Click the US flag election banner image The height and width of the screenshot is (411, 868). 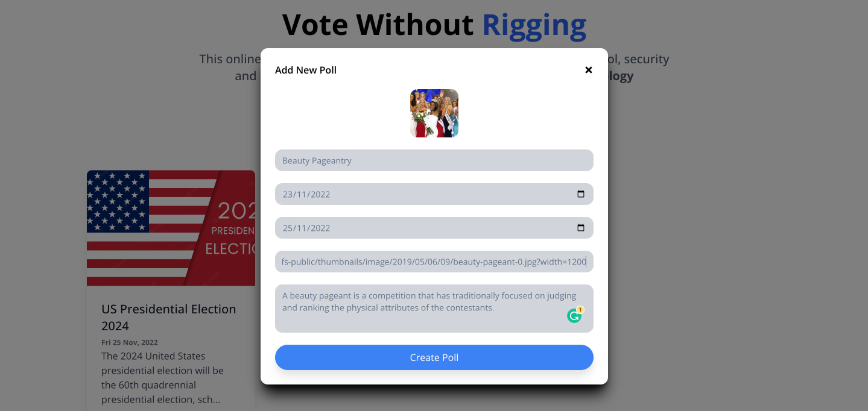click(171, 228)
